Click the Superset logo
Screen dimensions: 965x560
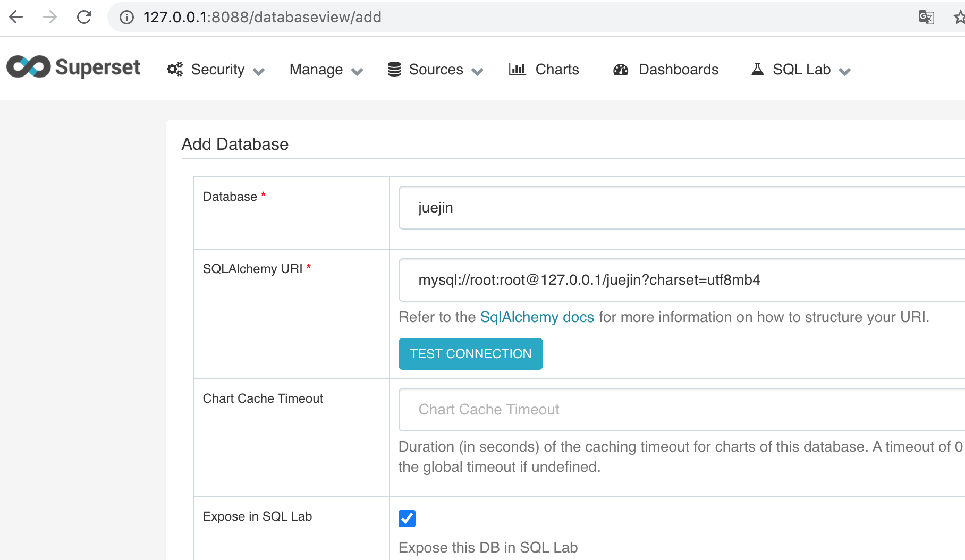tap(73, 67)
